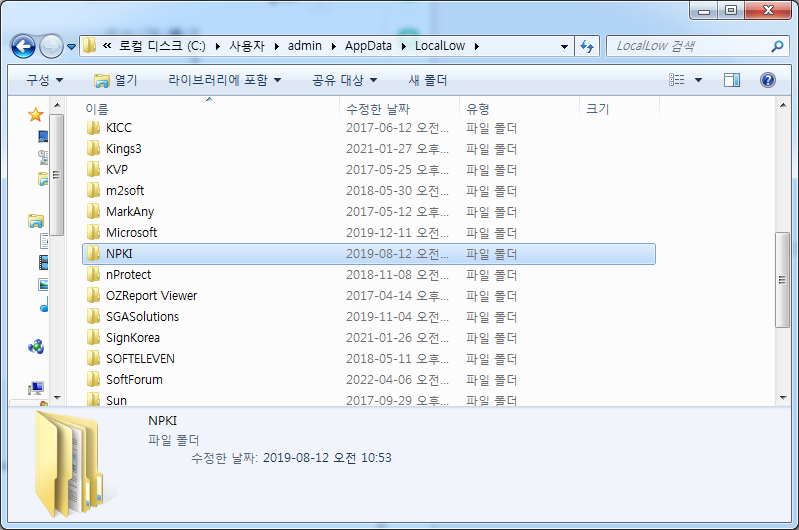Open the address bar history dropdown
This screenshot has height=530, width=799.
(x=565, y=46)
